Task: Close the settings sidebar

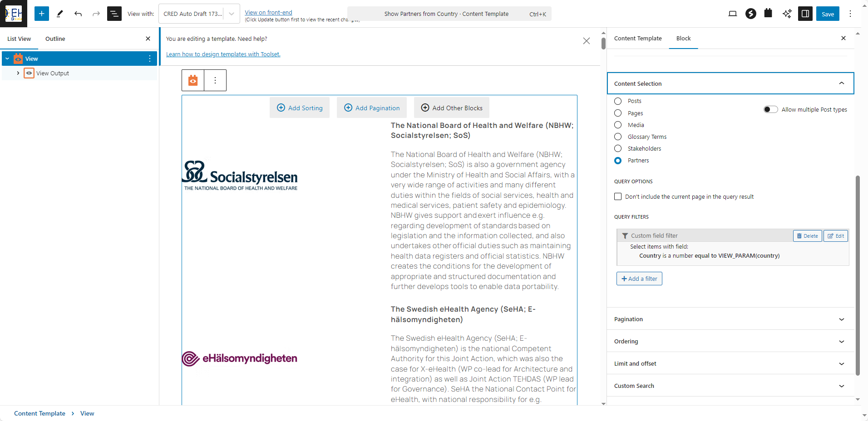Action: pos(843,38)
